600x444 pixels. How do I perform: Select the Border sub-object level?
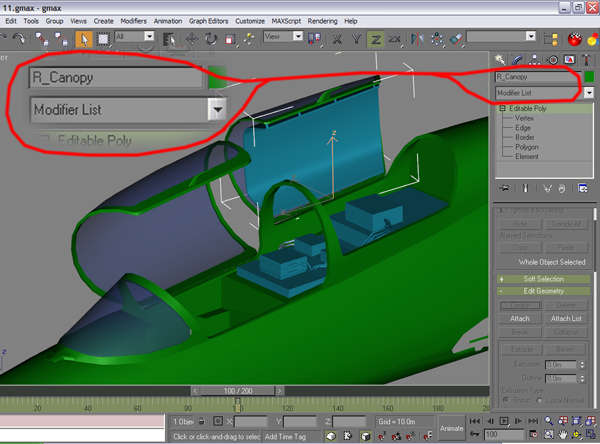pyautogui.click(x=525, y=137)
